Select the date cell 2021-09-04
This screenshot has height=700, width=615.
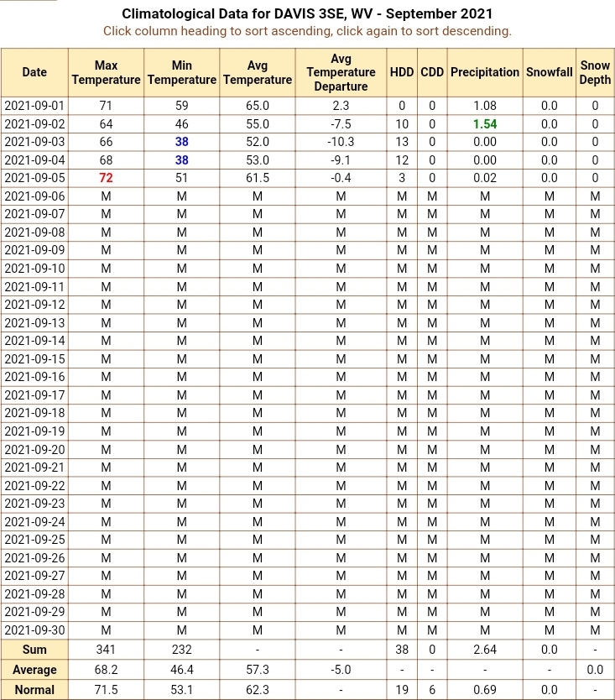(34, 160)
